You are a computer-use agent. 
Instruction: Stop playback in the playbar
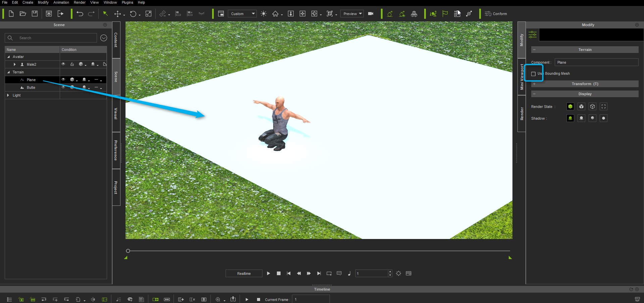pos(279,274)
